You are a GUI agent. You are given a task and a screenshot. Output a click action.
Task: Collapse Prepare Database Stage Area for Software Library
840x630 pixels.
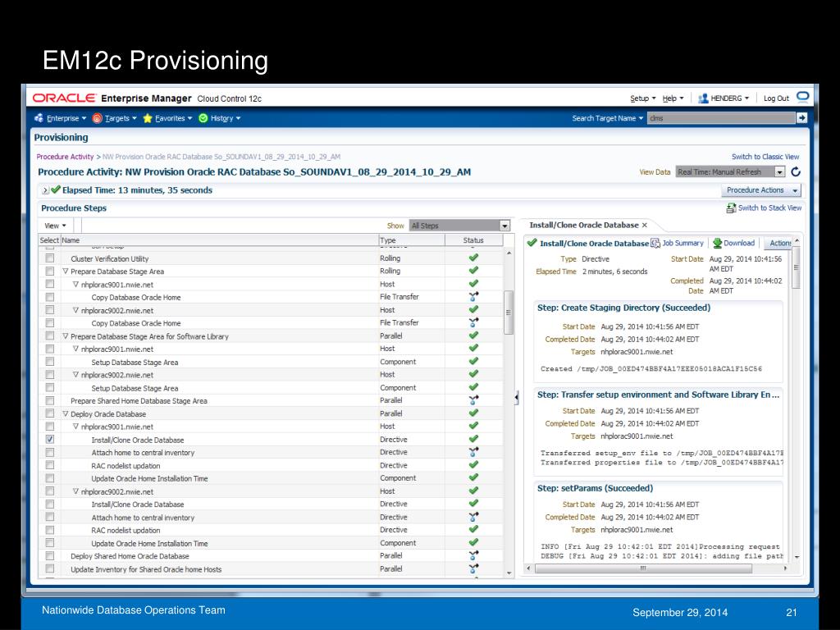66,336
